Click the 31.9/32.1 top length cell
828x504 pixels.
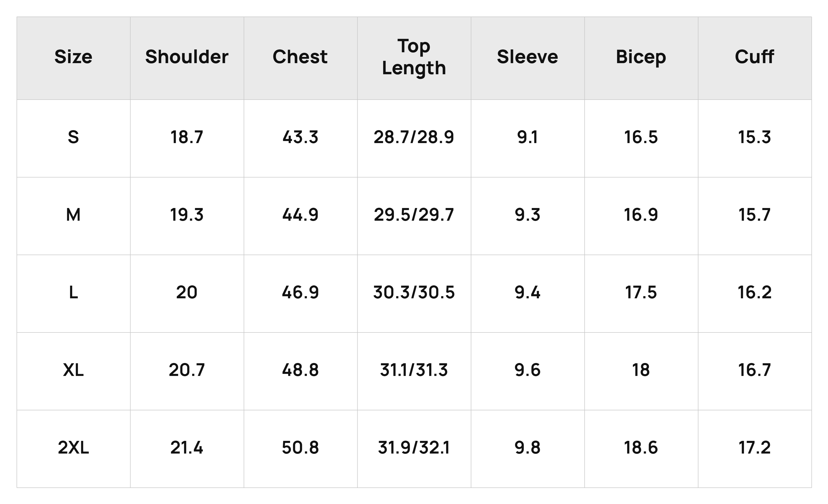[x=414, y=448]
